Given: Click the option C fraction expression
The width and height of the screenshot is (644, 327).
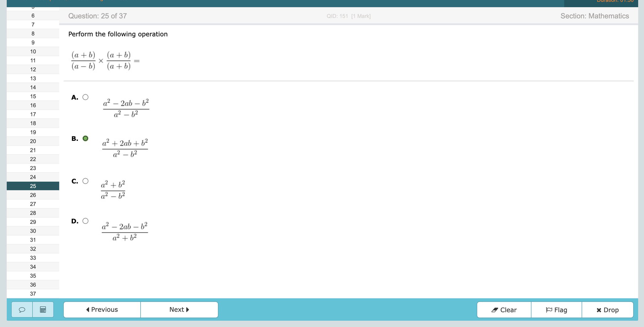Looking at the screenshot, I should coord(113,190).
